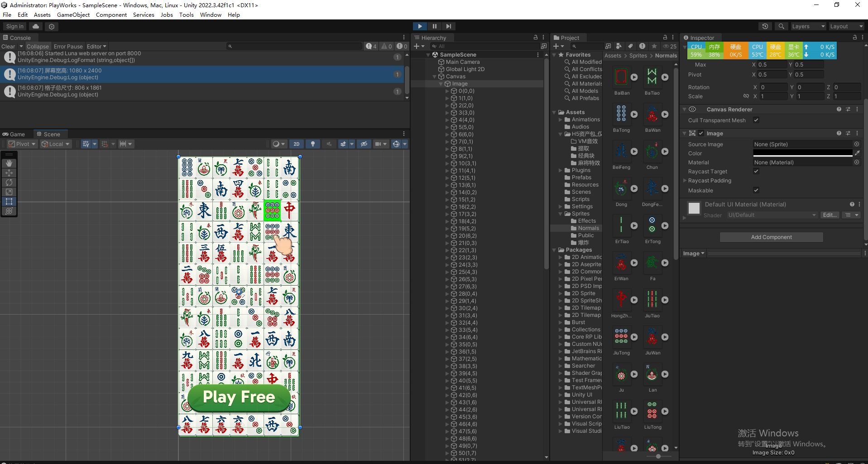Toggle Maskable checkbox
The image size is (868, 464).
coord(756,190)
